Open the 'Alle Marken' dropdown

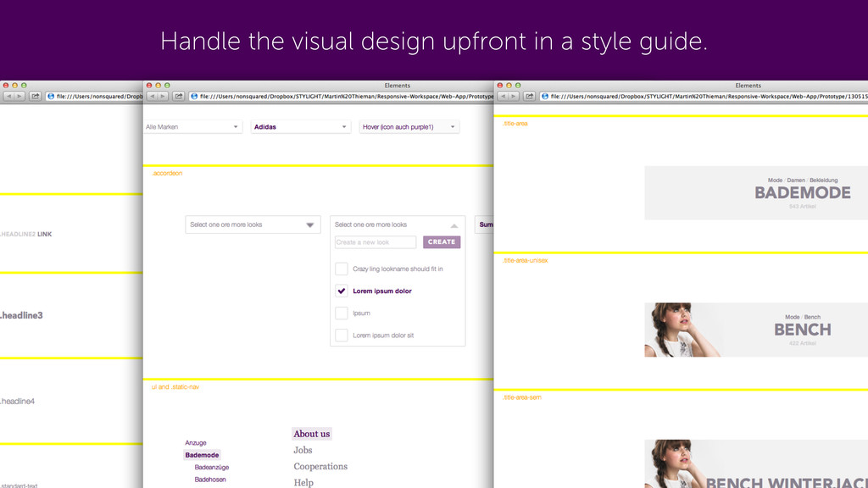[x=192, y=127]
